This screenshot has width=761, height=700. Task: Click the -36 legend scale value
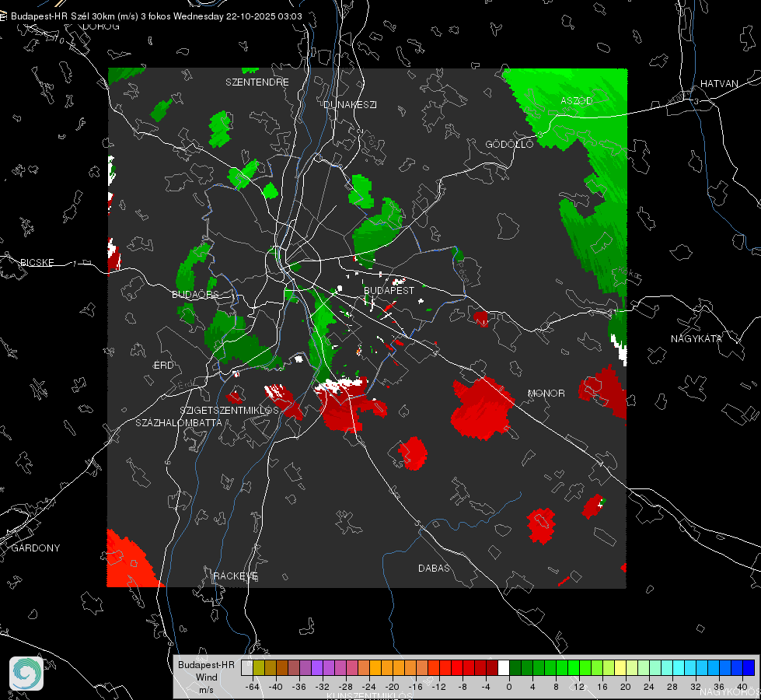tap(299, 687)
